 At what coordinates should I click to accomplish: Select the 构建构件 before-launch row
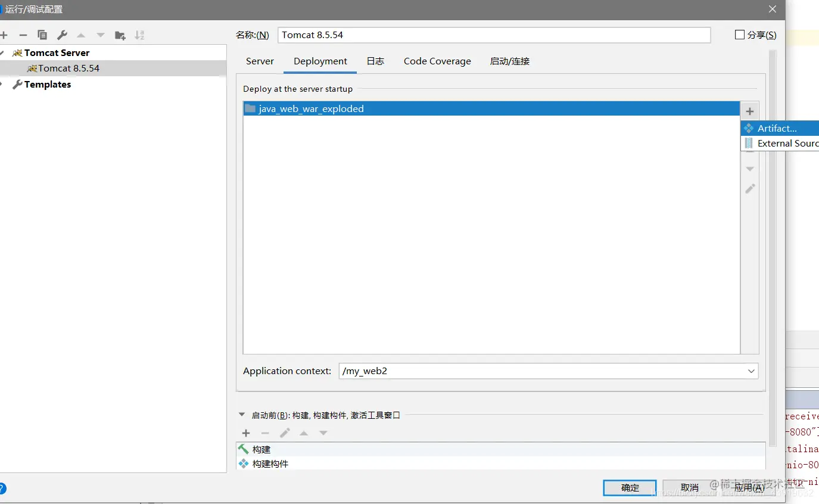[x=500, y=463]
